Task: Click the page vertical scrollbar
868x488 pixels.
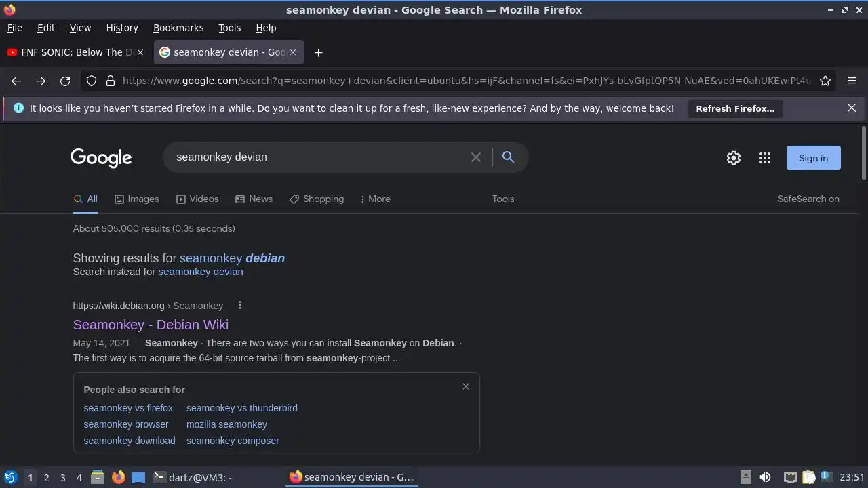Action: [x=863, y=152]
